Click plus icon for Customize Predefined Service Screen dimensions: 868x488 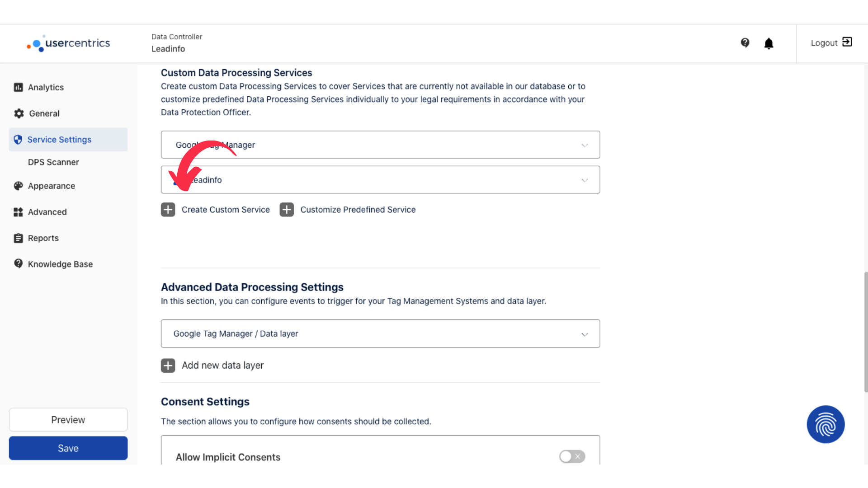click(287, 210)
